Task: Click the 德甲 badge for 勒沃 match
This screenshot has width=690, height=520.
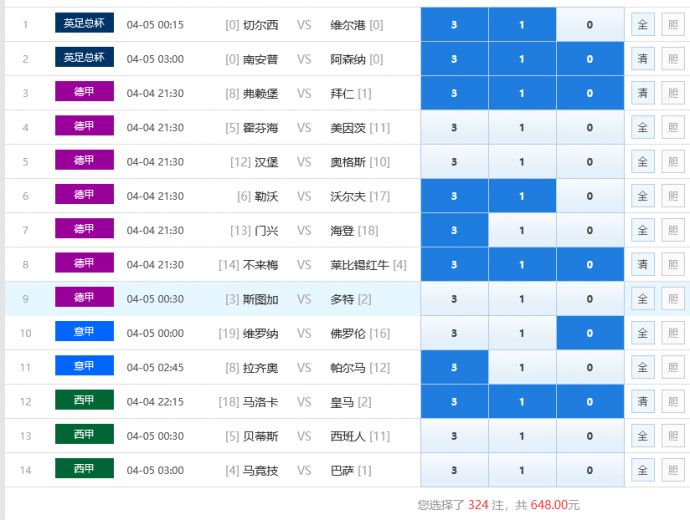Action: pyautogui.click(x=85, y=195)
